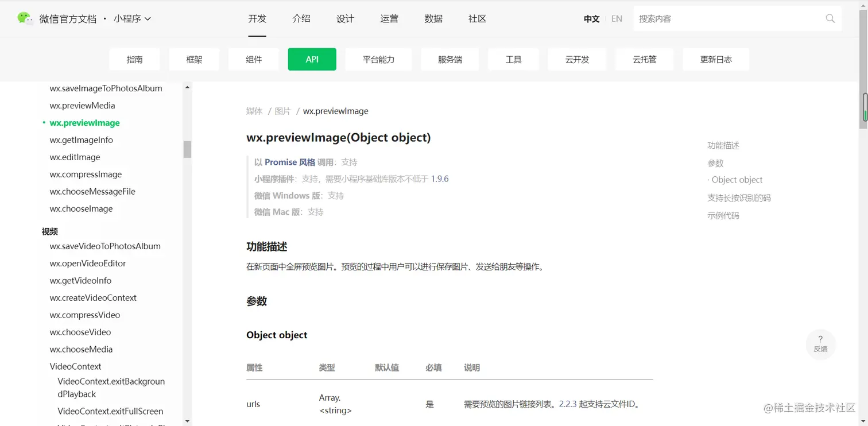This screenshot has height=426, width=868.
Task: Select the 组件 tab
Action: 254,59
